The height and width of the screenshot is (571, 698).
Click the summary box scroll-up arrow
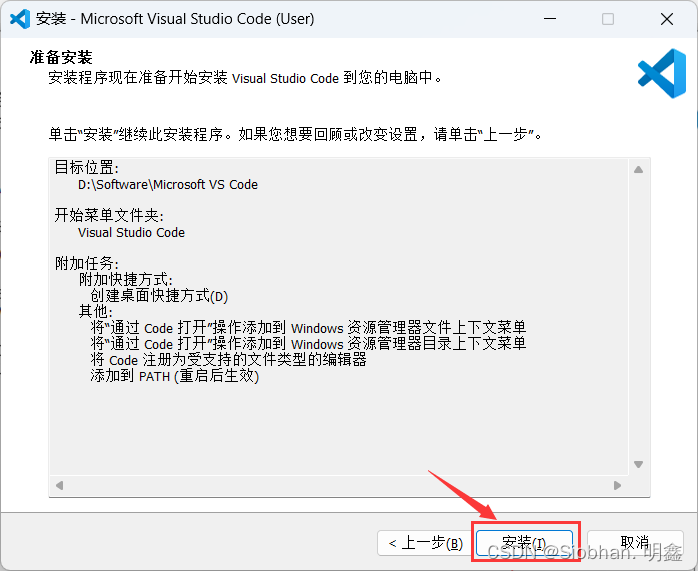(x=637, y=171)
